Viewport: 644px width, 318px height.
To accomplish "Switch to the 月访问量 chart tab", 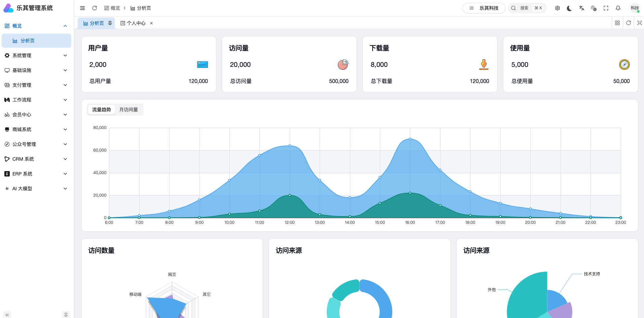I will [x=129, y=110].
